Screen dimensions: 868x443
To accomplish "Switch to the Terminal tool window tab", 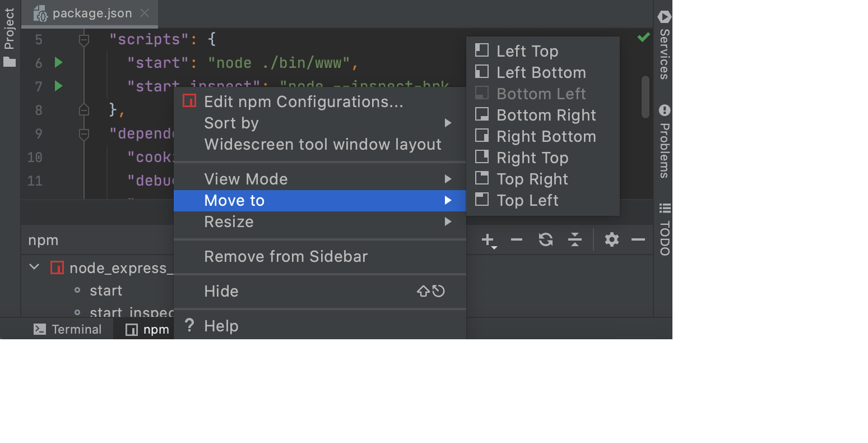I will click(x=68, y=329).
